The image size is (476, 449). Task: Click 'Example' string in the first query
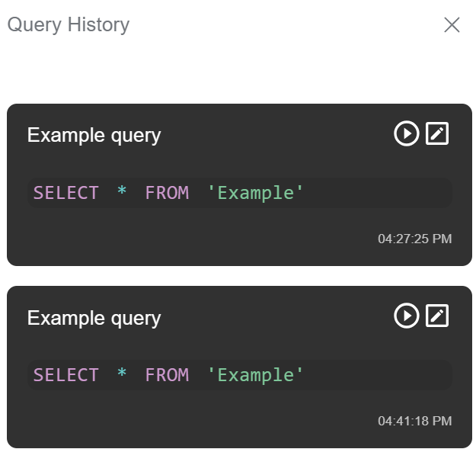(x=255, y=193)
